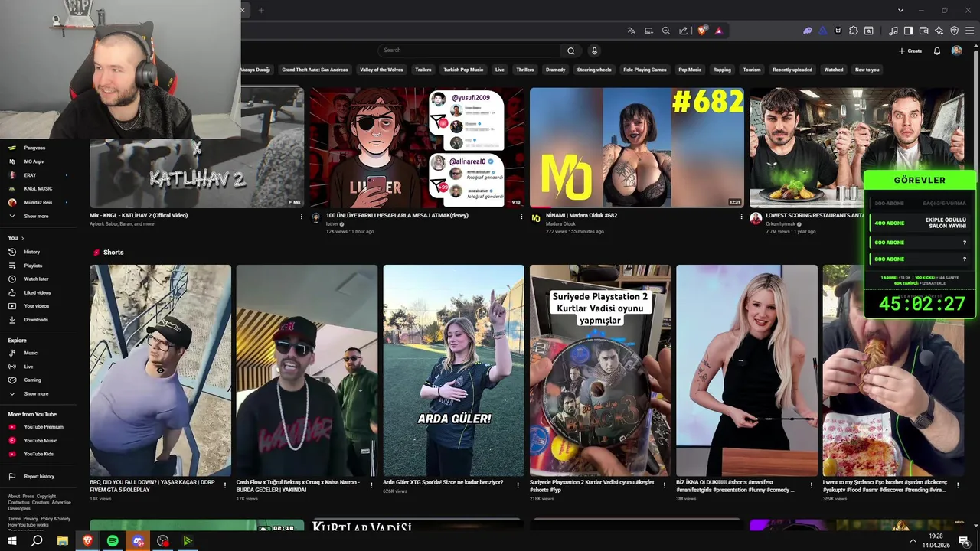Open options for Suriyede Playstation 2 short
980x551 pixels.
pyautogui.click(x=665, y=484)
